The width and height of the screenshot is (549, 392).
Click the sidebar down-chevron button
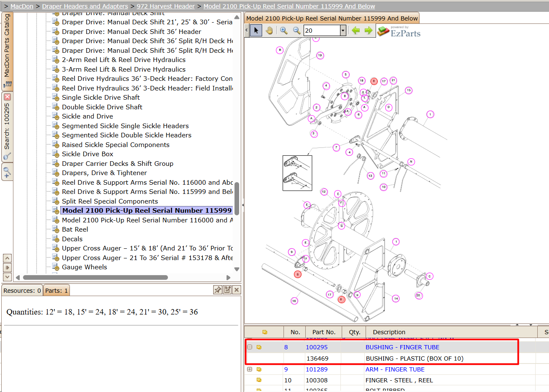tap(7, 277)
